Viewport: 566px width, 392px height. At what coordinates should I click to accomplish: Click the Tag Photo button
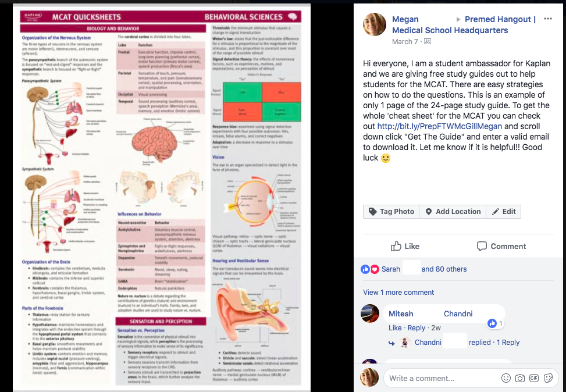click(391, 212)
